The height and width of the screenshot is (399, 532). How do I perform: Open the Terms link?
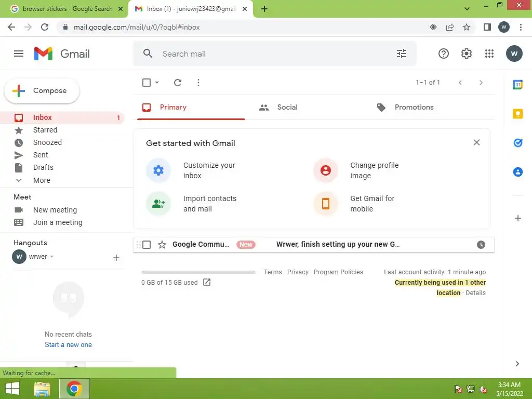(273, 272)
